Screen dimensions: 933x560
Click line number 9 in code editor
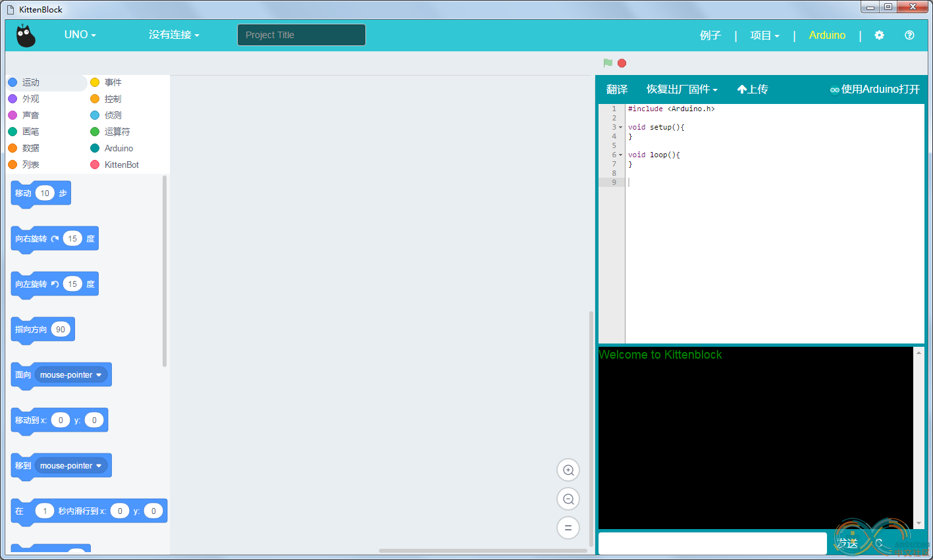coord(614,183)
